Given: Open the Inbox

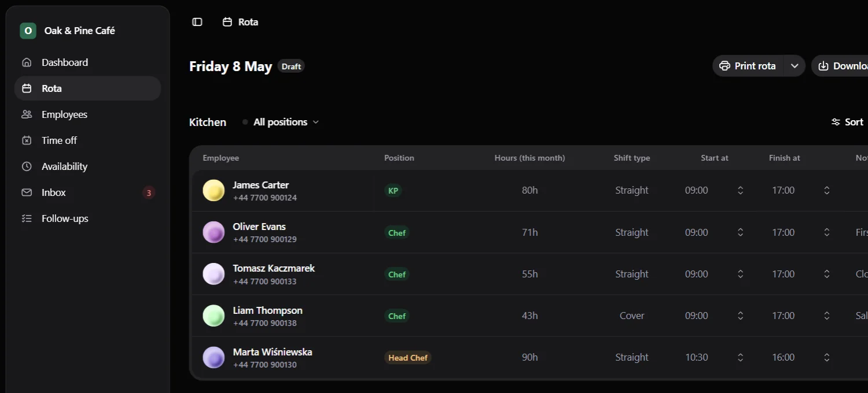Looking at the screenshot, I should pos(87,192).
